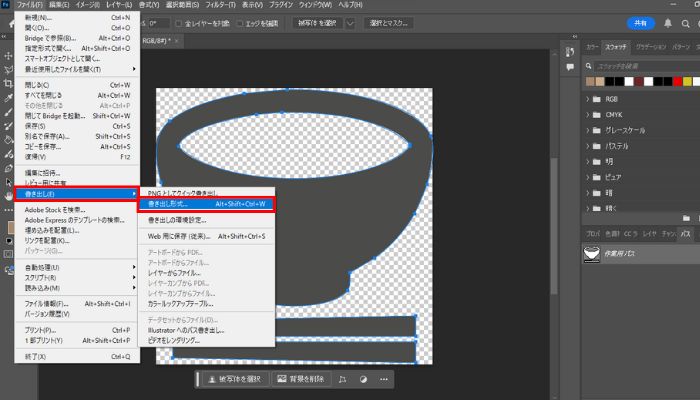Viewport: 700px width, 400px height.
Task: Choose Illustrator へのパス書き出し item
Action: click(206, 330)
